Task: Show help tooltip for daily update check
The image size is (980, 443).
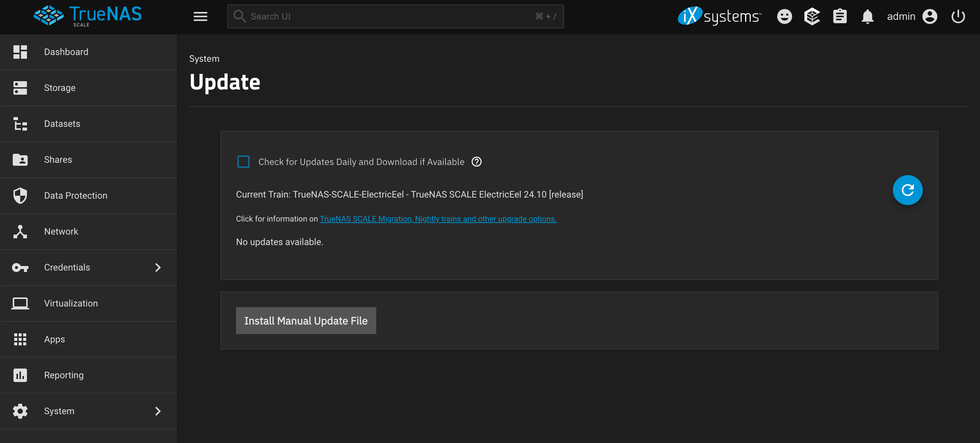Action: pyautogui.click(x=476, y=162)
